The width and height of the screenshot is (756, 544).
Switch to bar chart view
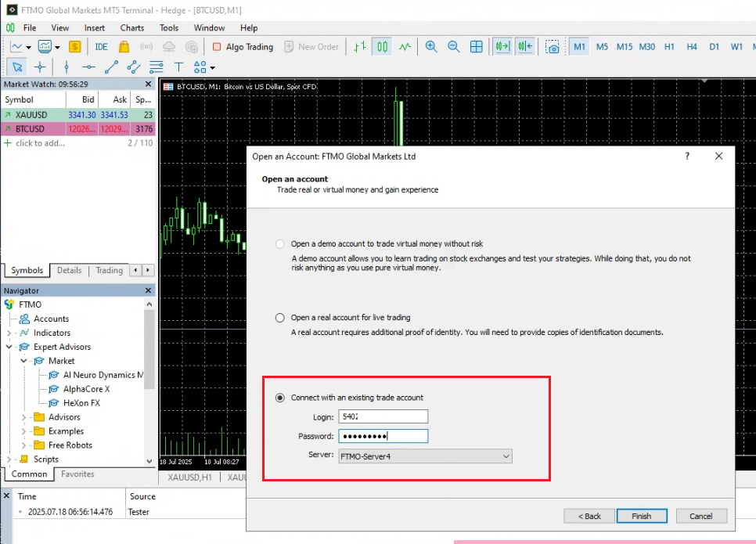(360, 47)
